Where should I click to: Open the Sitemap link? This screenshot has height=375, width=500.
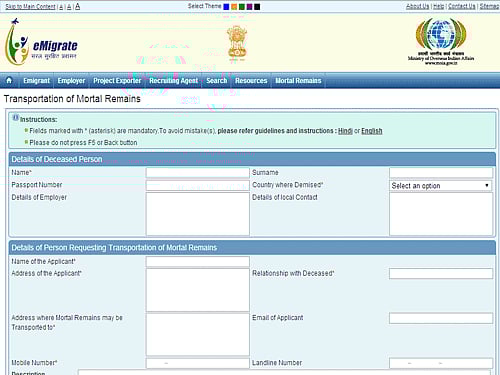489,6
